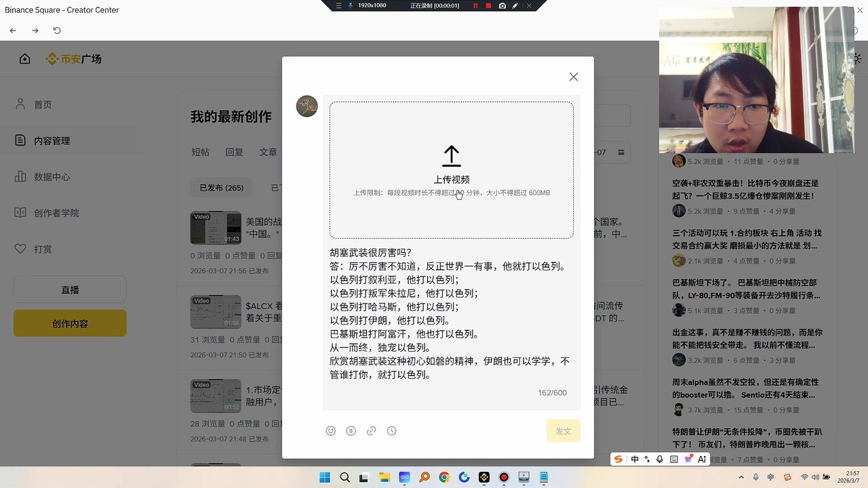Click the 上传视频 upload area
This screenshot has height=488, width=868.
click(452, 170)
